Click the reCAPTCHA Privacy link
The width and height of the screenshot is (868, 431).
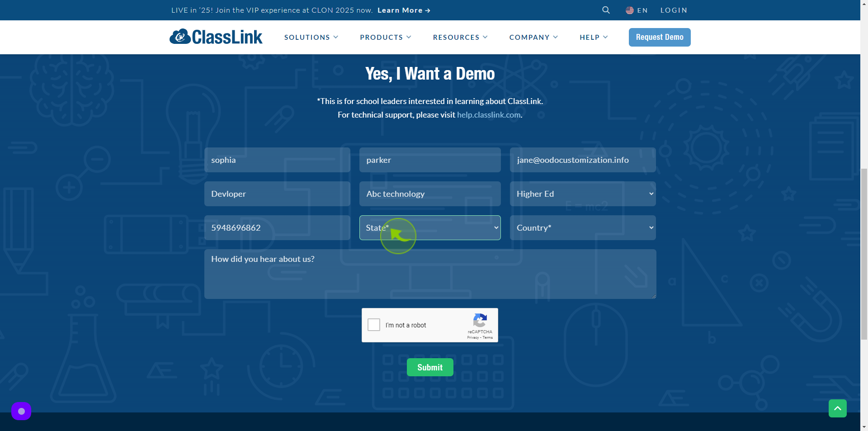(473, 337)
